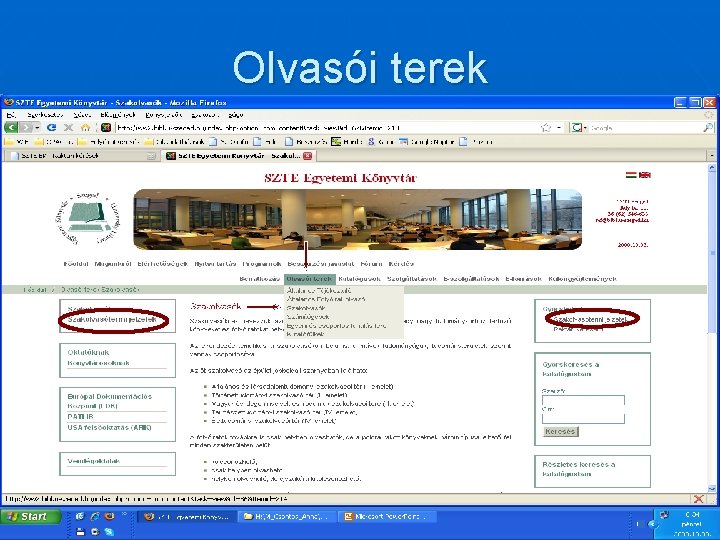Open the Eszközök menu

(205, 115)
